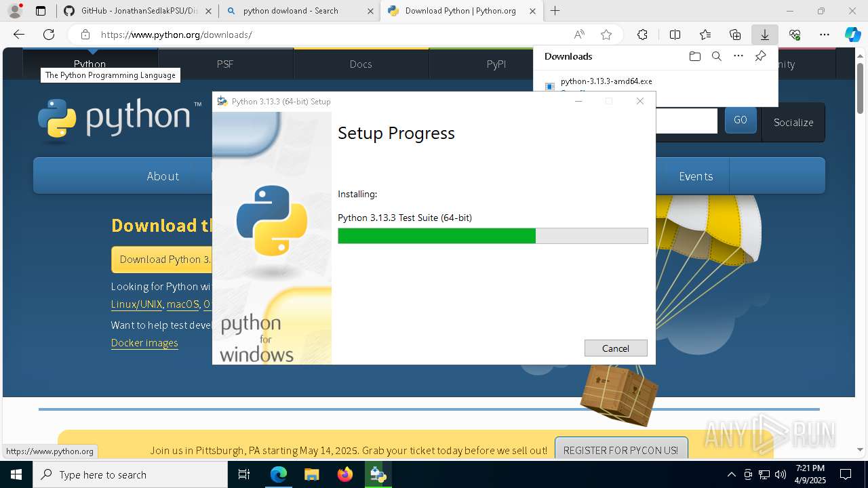
Task: Click the yellow Download Python button
Action: pyautogui.click(x=162, y=259)
